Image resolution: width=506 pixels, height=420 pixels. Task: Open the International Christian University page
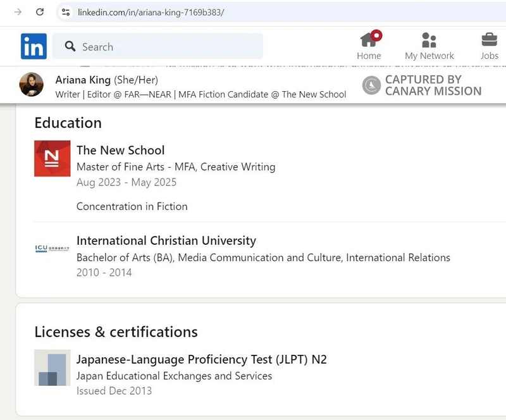pos(166,241)
